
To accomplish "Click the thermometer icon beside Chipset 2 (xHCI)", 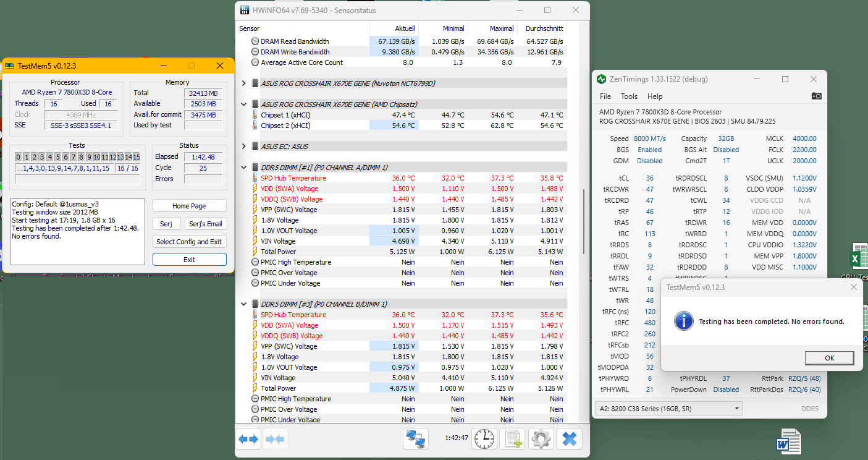I will (x=255, y=126).
